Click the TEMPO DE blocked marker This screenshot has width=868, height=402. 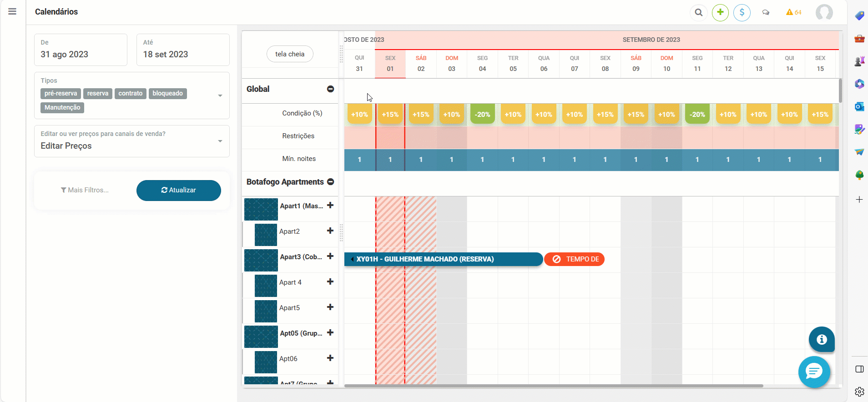point(574,259)
